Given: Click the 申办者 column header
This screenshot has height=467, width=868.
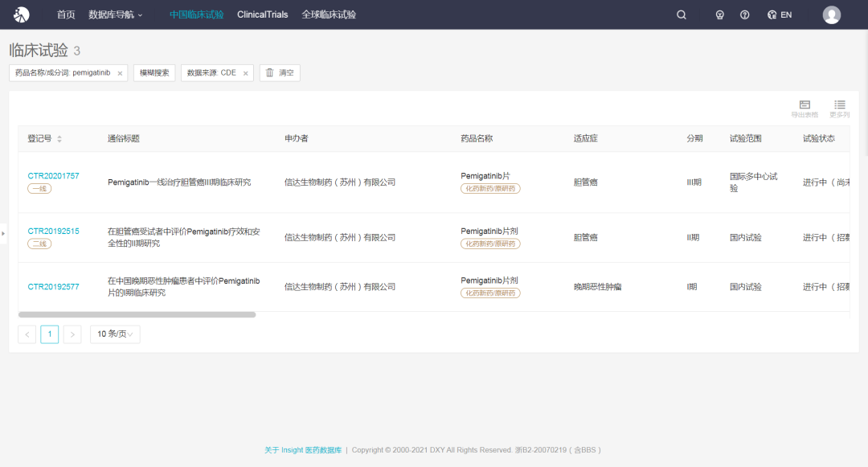Looking at the screenshot, I should point(296,139).
